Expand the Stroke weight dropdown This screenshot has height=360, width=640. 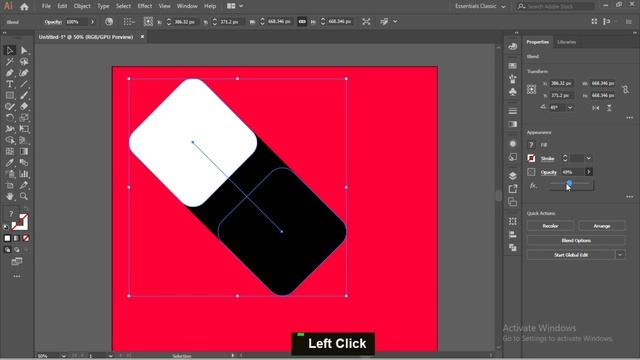[x=588, y=158]
